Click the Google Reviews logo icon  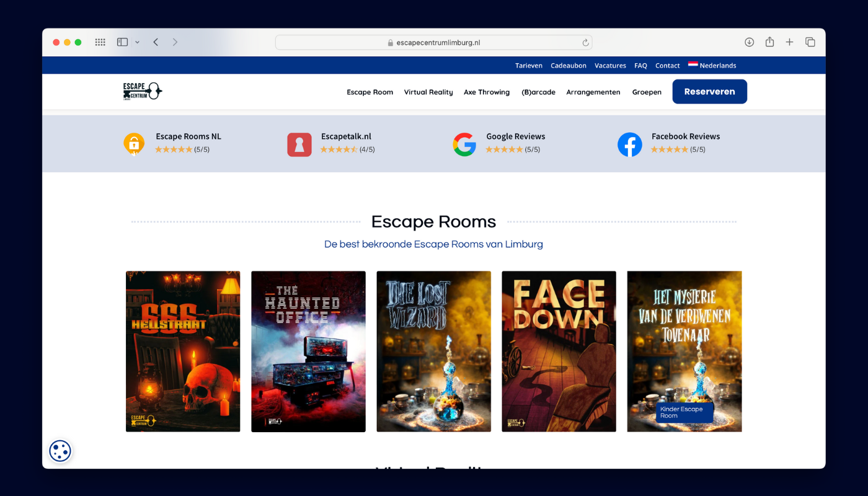click(x=464, y=144)
